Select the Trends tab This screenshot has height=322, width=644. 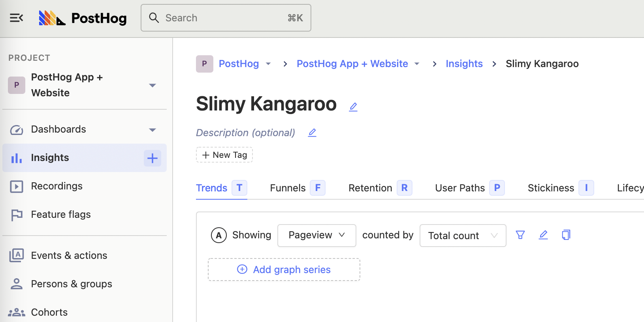pyautogui.click(x=222, y=188)
